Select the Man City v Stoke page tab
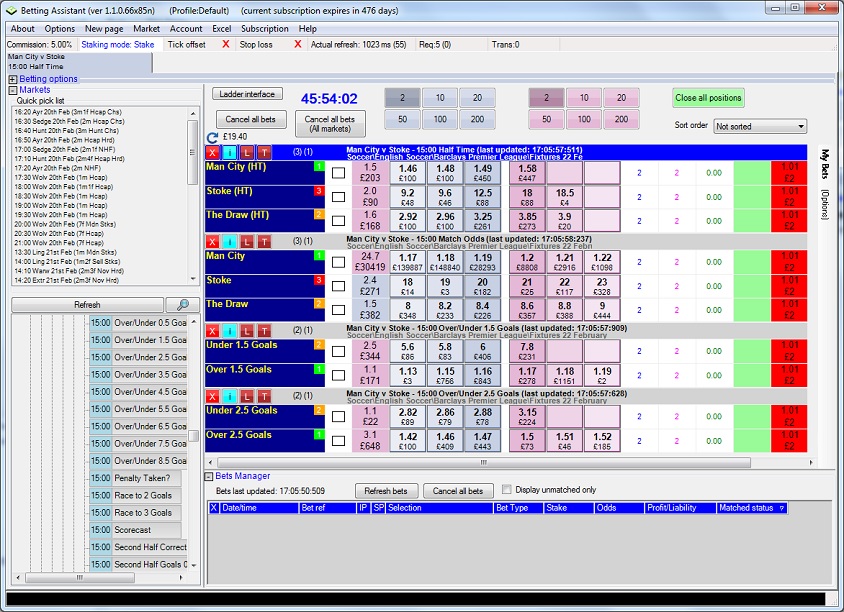This screenshot has height=612, width=844. pos(79,62)
